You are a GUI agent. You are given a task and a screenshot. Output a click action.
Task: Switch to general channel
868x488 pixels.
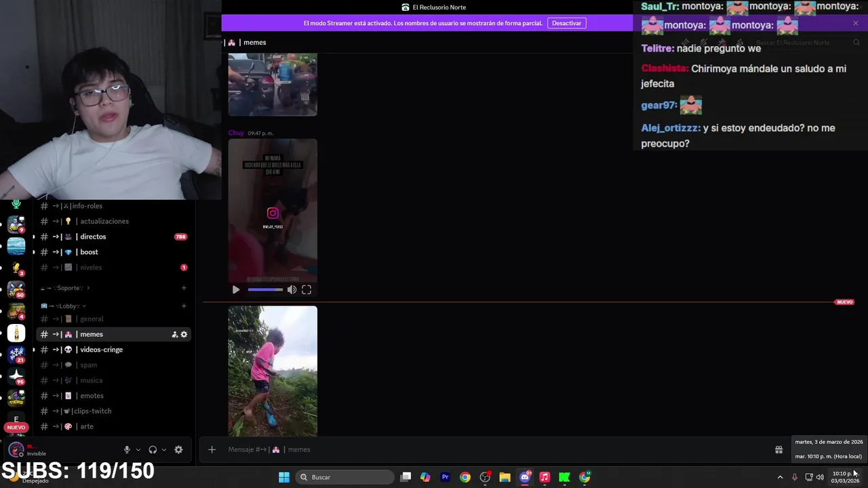pyautogui.click(x=114, y=319)
